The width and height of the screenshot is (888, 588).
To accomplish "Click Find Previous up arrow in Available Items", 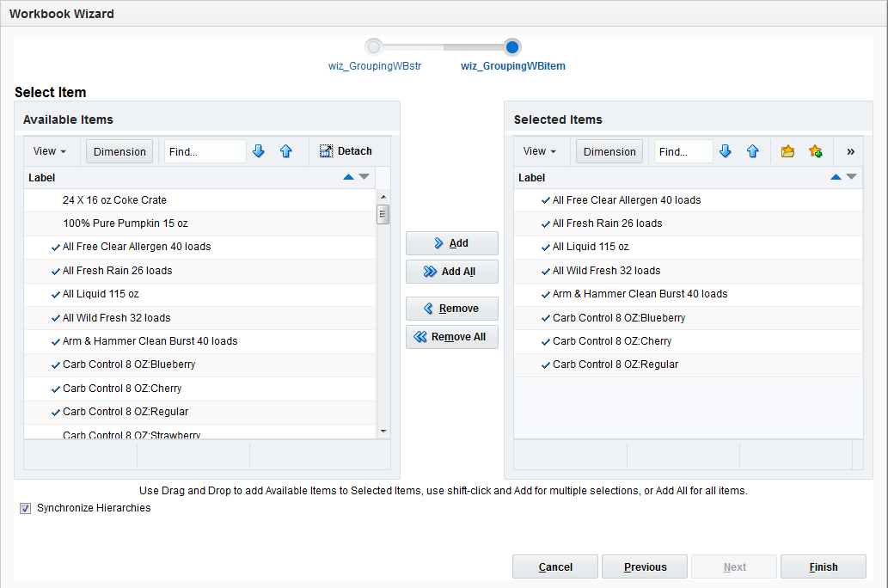I will 286,151.
